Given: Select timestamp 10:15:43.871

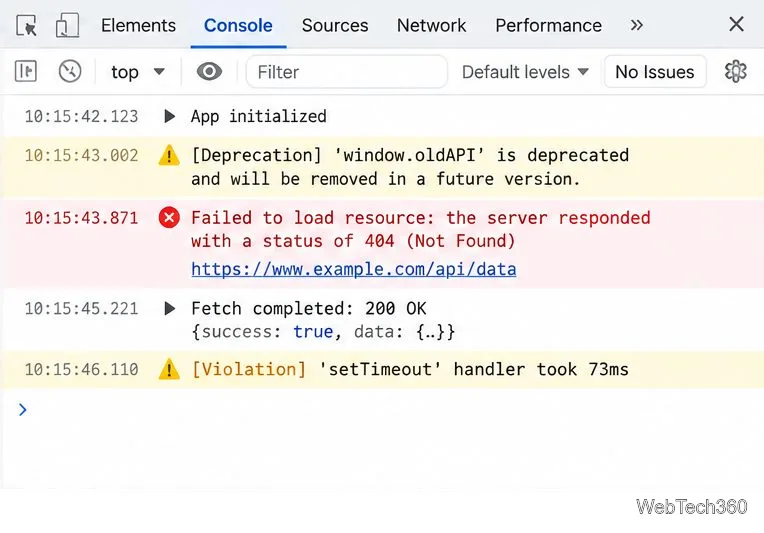Looking at the screenshot, I should 81,218.
